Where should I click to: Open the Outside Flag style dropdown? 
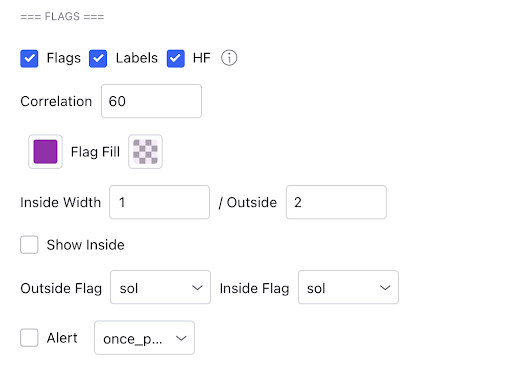point(160,287)
